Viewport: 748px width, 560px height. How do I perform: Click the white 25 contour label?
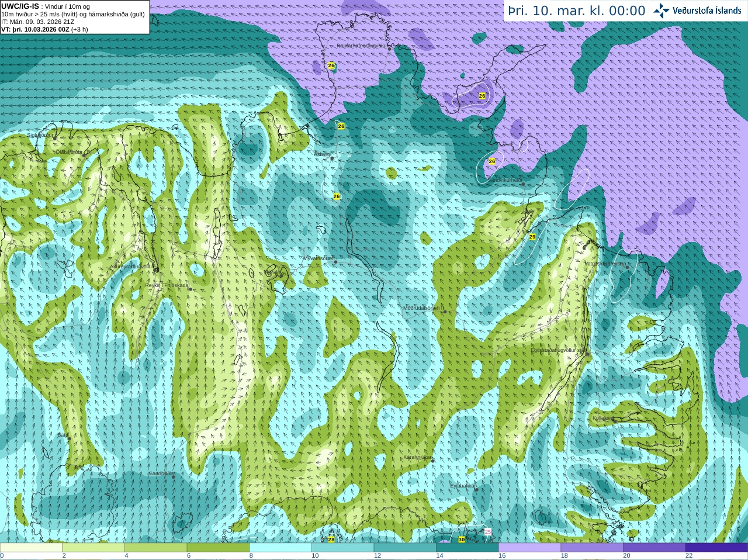(x=488, y=531)
